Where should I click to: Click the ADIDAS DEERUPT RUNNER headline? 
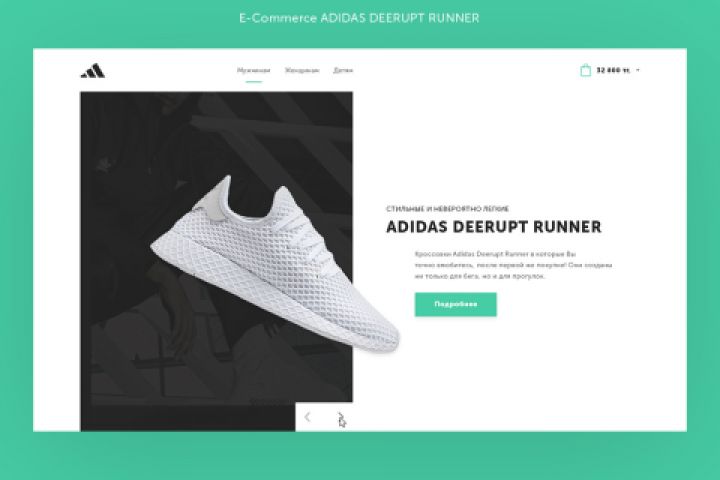[x=494, y=227]
